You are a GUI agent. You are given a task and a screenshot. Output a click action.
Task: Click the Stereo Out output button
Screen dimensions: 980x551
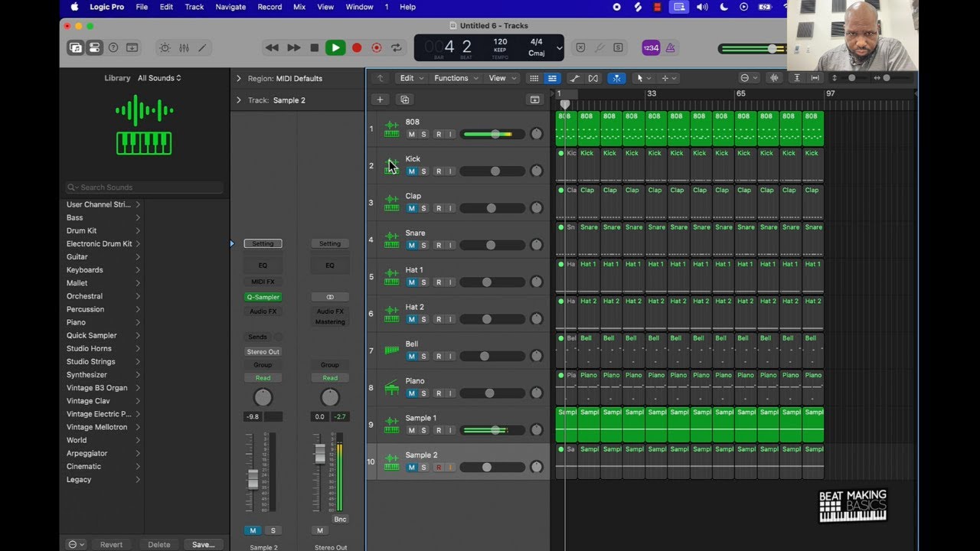click(263, 352)
